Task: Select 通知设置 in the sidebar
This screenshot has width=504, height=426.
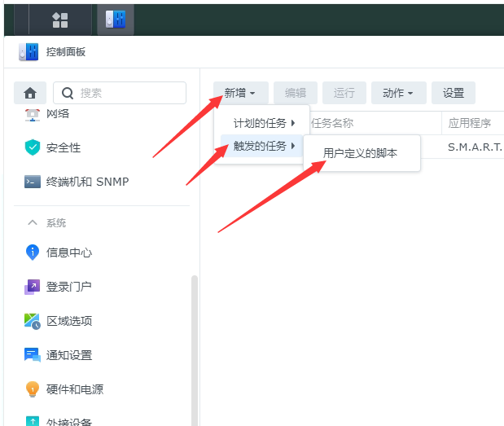Action: click(69, 355)
